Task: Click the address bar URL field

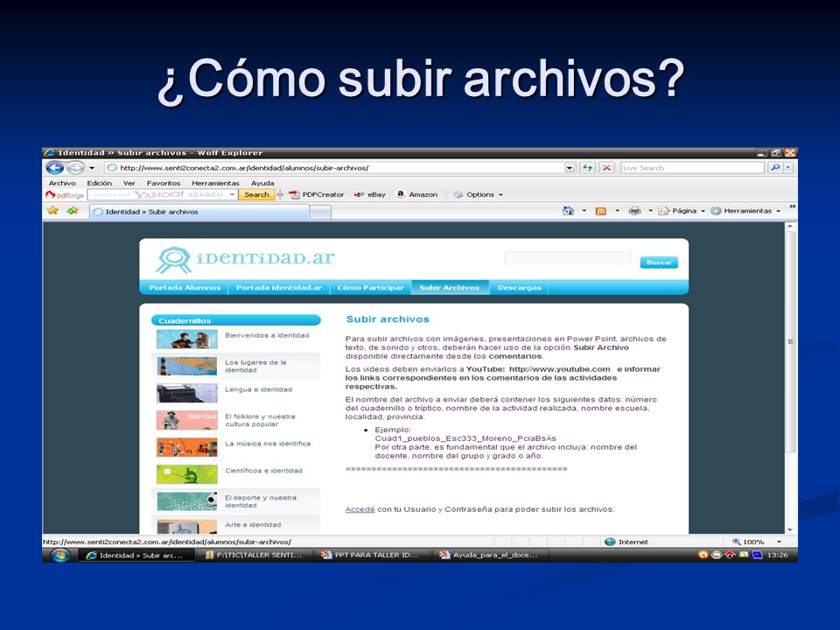Action: [334, 168]
